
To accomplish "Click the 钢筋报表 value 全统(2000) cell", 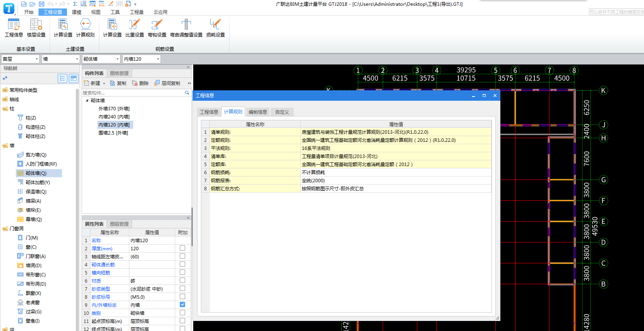I will (x=396, y=180).
